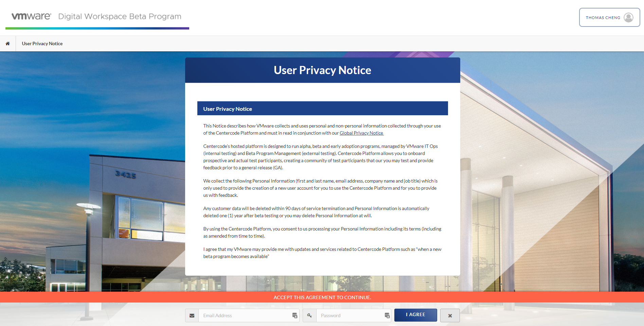The width and height of the screenshot is (644, 326).
Task: Click the user avatar icon beside Thomas Cheng
Action: click(x=628, y=17)
